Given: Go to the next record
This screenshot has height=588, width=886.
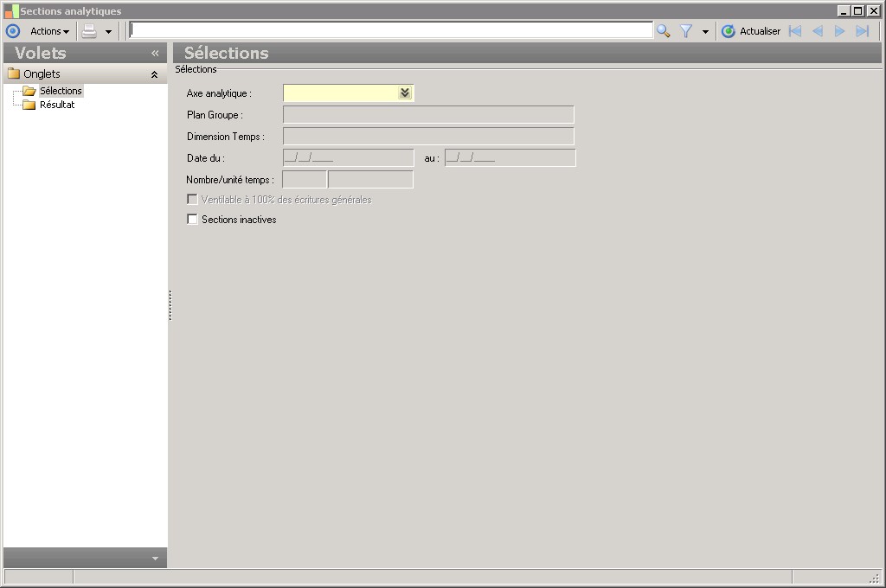Looking at the screenshot, I should pyautogui.click(x=839, y=31).
